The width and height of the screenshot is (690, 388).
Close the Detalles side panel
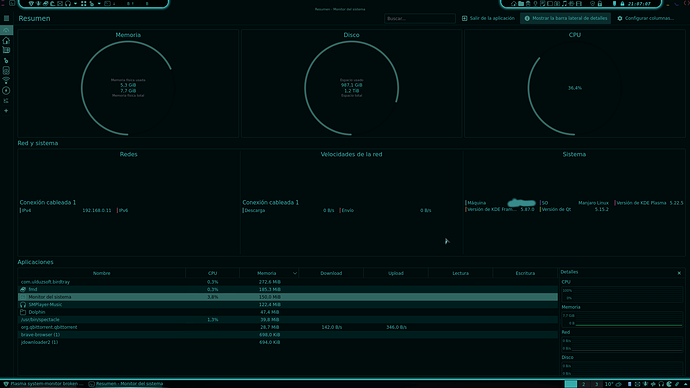pos(679,273)
